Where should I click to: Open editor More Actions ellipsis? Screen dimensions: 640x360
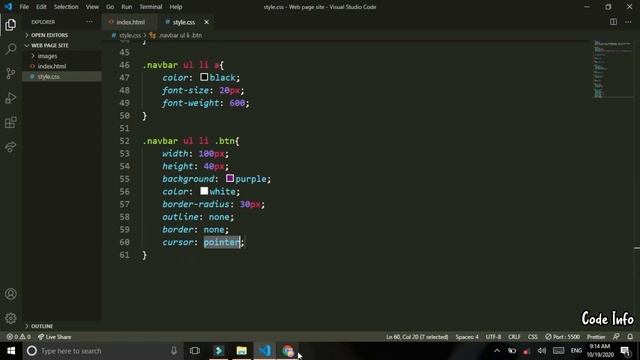point(628,22)
